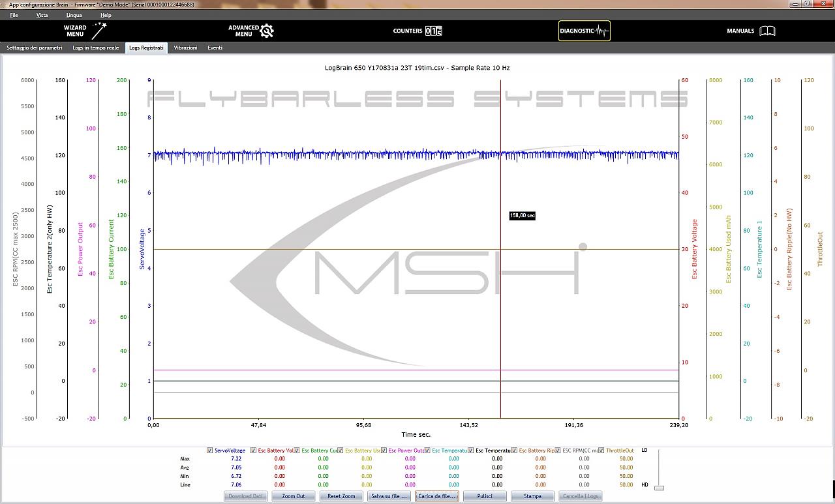Go to the Logs in tempo reale tab
Screen dimensions: 835x504
pos(95,48)
